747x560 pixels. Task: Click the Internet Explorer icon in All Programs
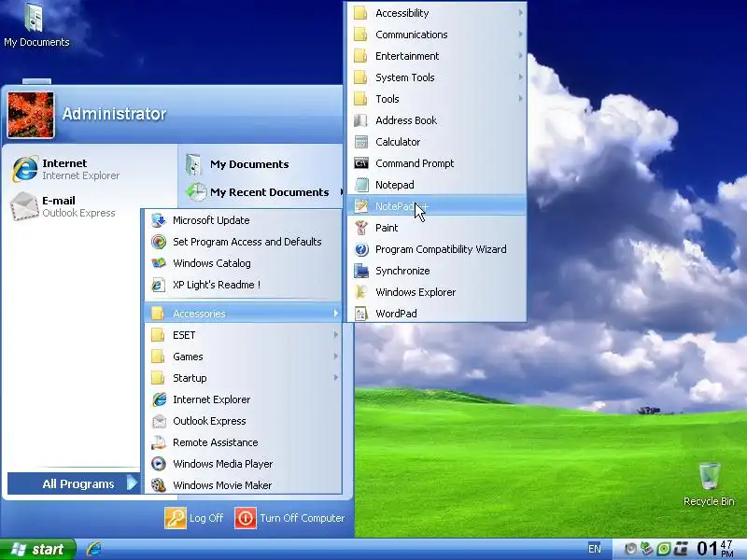158,399
